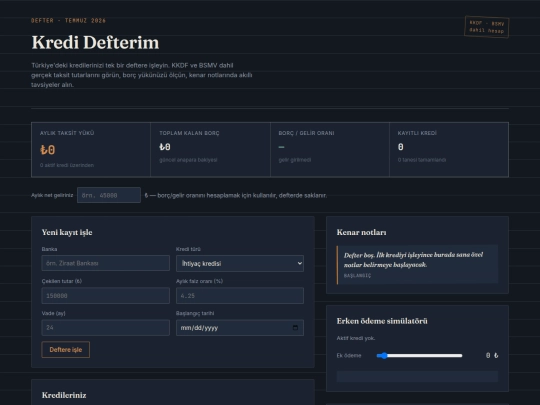Select the Çekilen tutar field

(105, 295)
